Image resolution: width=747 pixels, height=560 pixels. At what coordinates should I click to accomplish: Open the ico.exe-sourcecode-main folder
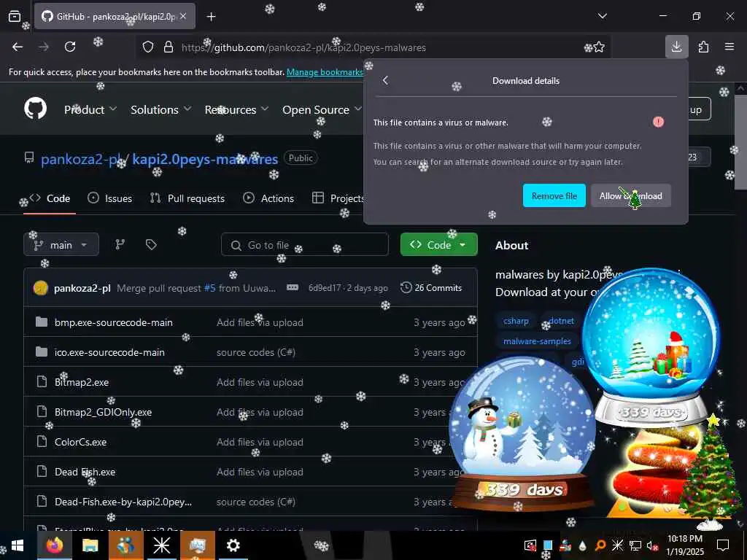pyautogui.click(x=109, y=352)
